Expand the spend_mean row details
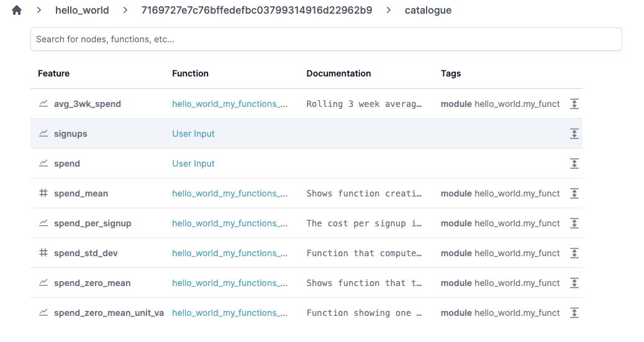The height and width of the screenshot is (342, 644). (574, 193)
